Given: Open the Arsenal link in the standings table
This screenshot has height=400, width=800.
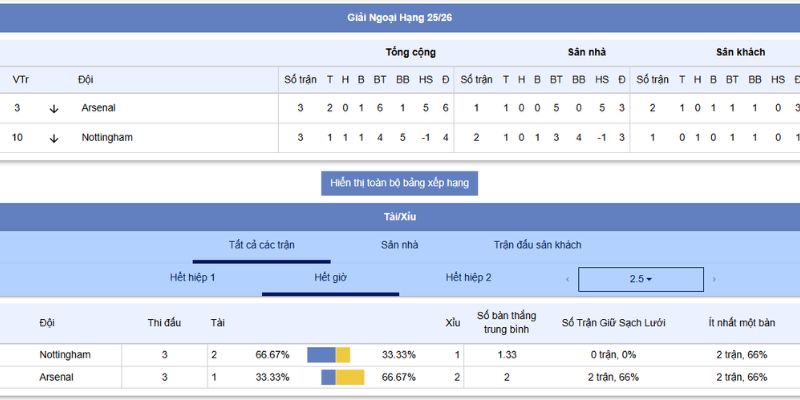Looking at the screenshot, I should tap(99, 108).
